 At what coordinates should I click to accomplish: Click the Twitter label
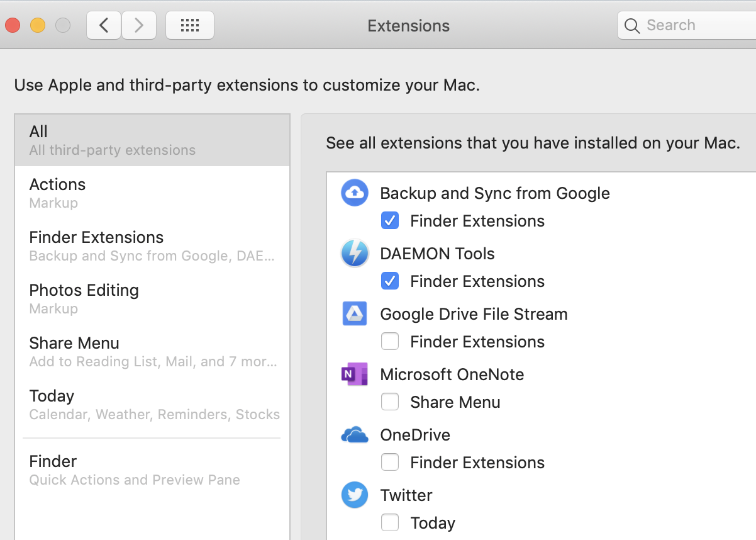tap(406, 495)
